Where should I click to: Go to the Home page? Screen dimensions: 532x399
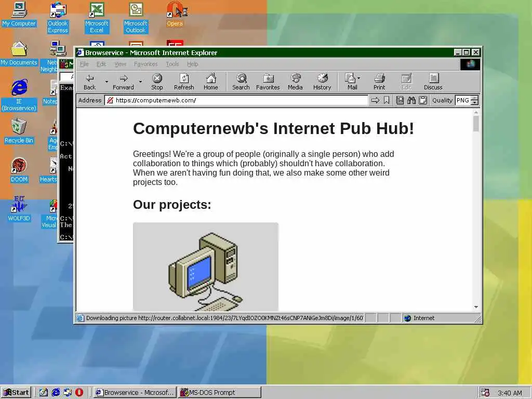click(x=211, y=82)
